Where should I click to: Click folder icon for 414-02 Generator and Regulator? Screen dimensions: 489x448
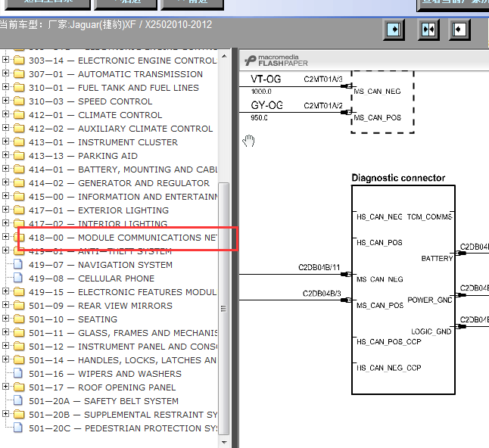coord(19,182)
